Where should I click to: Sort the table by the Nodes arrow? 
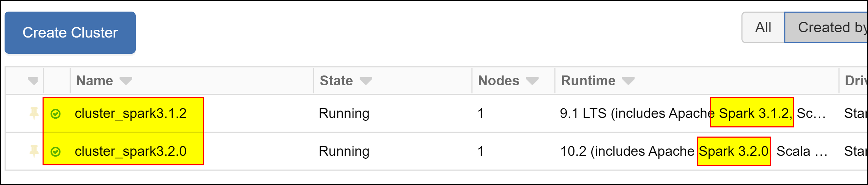[532, 81]
